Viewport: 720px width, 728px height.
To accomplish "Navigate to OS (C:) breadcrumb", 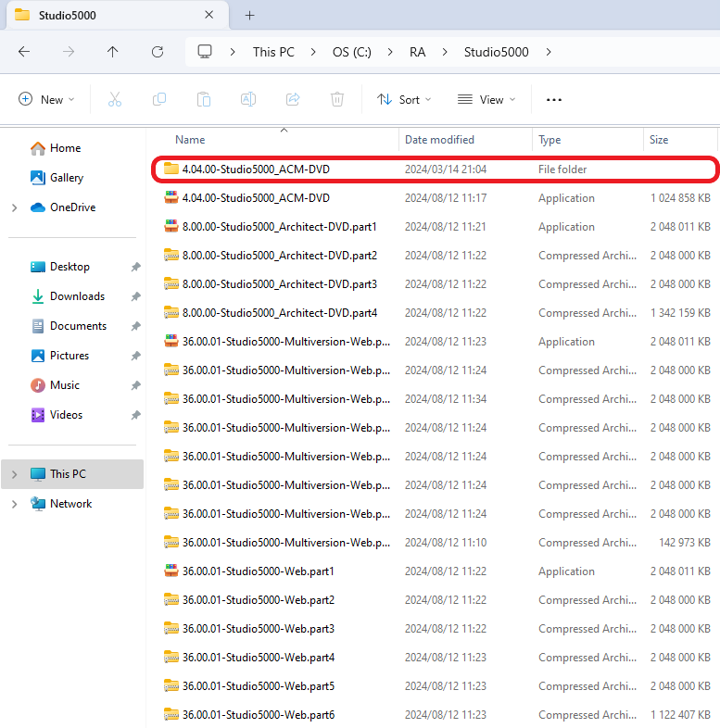I will coord(351,52).
